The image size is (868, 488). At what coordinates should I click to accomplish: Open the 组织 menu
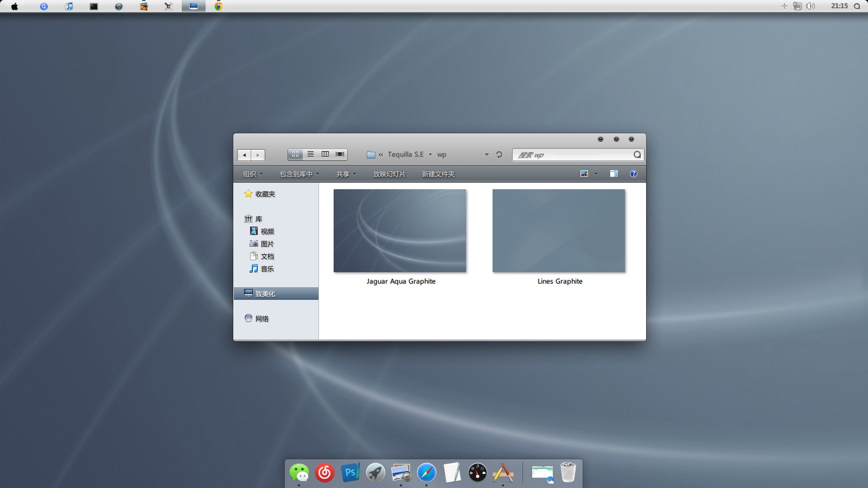pos(253,174)
